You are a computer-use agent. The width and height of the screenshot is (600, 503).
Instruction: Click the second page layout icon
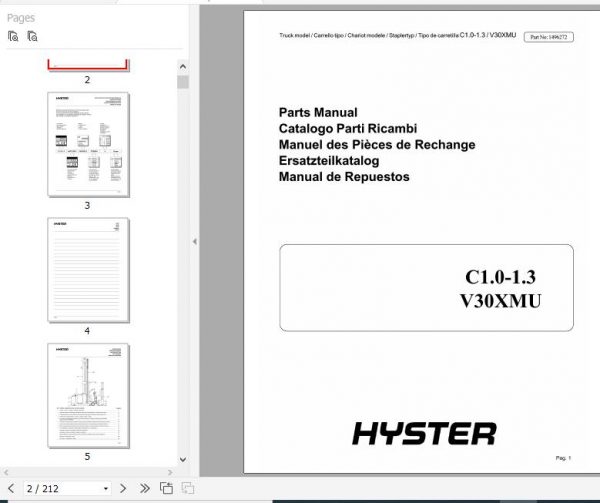pos(188,488)
